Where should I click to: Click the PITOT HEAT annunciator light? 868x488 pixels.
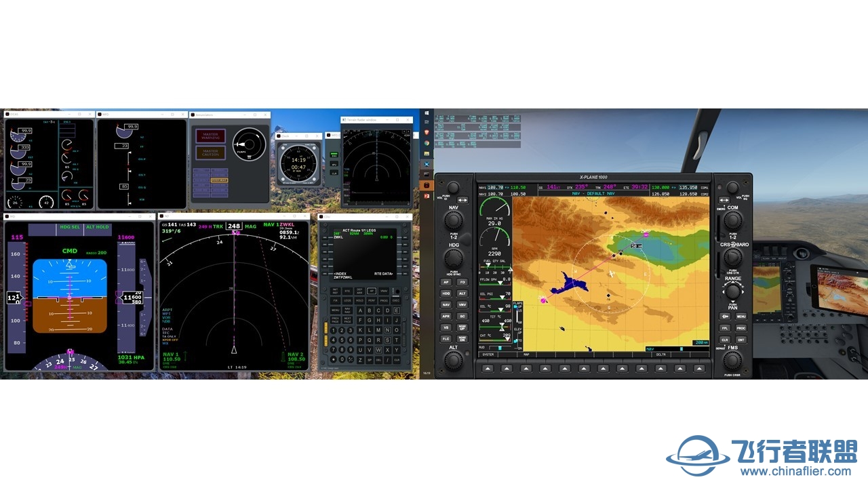[219, 180]
